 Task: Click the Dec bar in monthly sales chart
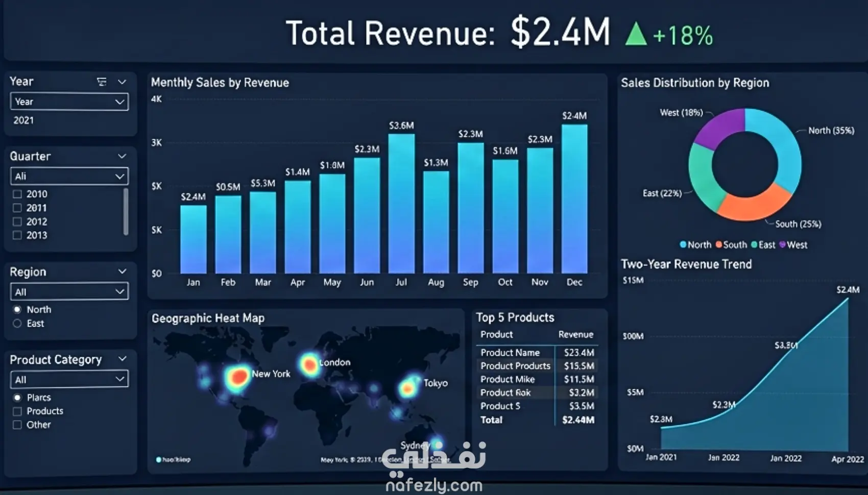574,199
